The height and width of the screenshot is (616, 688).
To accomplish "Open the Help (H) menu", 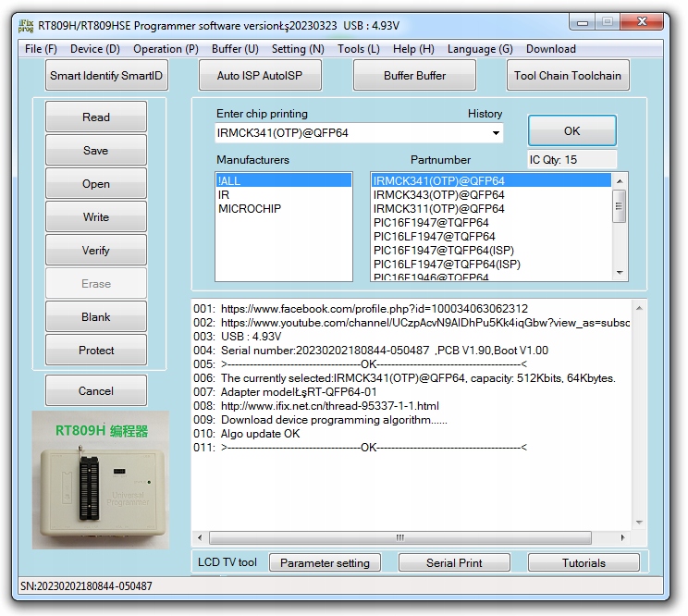I will pyautogui.click(x=413, y=49).
